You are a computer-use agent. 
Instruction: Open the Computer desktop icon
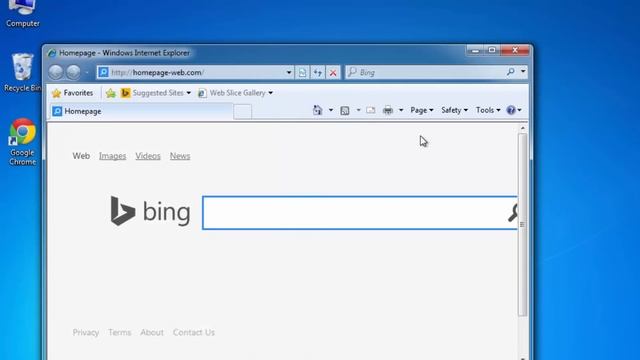22,14
